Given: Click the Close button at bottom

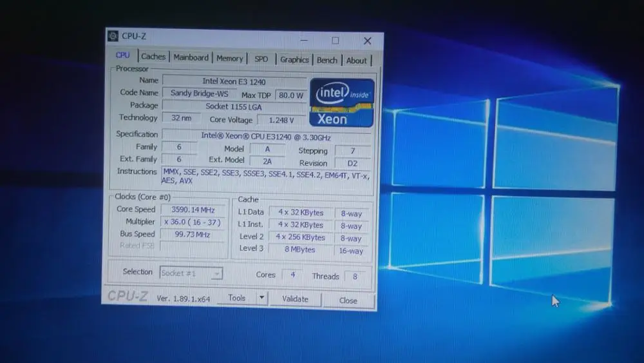Looking at the screenshot, I should 348,300.
